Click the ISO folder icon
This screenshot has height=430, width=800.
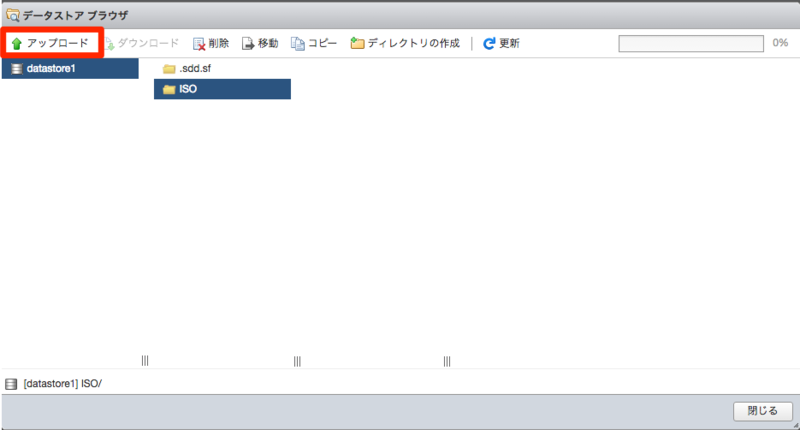tap(169, 89)
